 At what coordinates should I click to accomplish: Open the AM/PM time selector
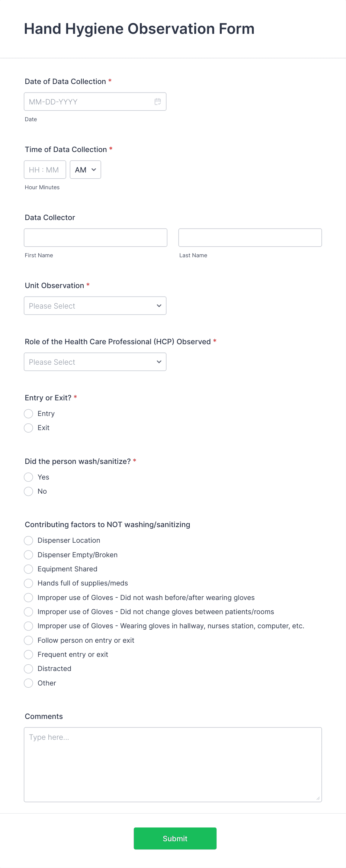pos(85,169)
